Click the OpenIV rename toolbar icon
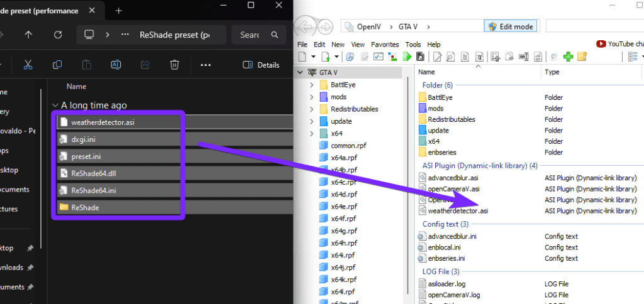This screenshot has height=304, width=644. (x=523, y=56)
